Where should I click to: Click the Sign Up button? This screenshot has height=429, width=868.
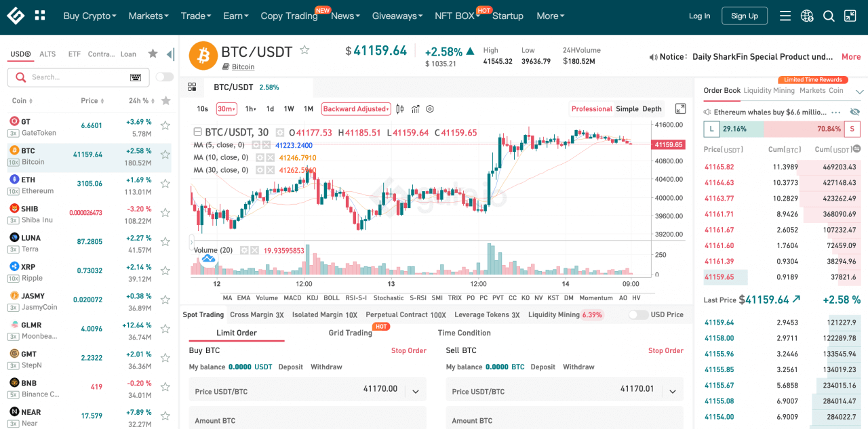point(745,16)
